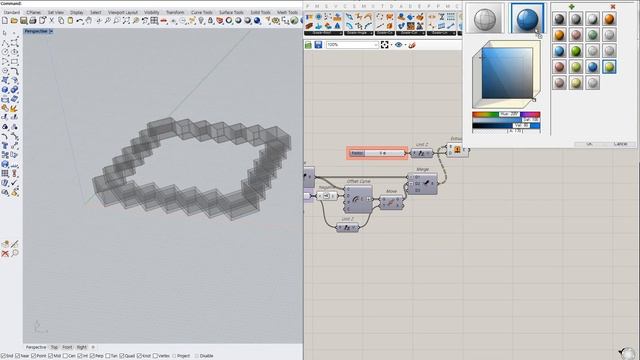Image resolution: width=640 pixels, height=360 pixels.
Task: Toggle the Perp osnap checkbox
Action: pos(92,356)
